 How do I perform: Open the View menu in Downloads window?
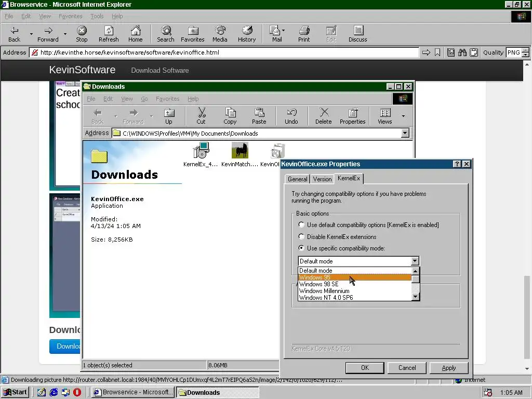127,99
